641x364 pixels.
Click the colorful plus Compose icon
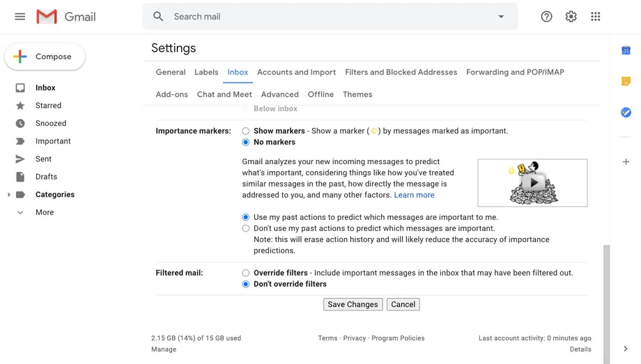click(x=20, y=56)
